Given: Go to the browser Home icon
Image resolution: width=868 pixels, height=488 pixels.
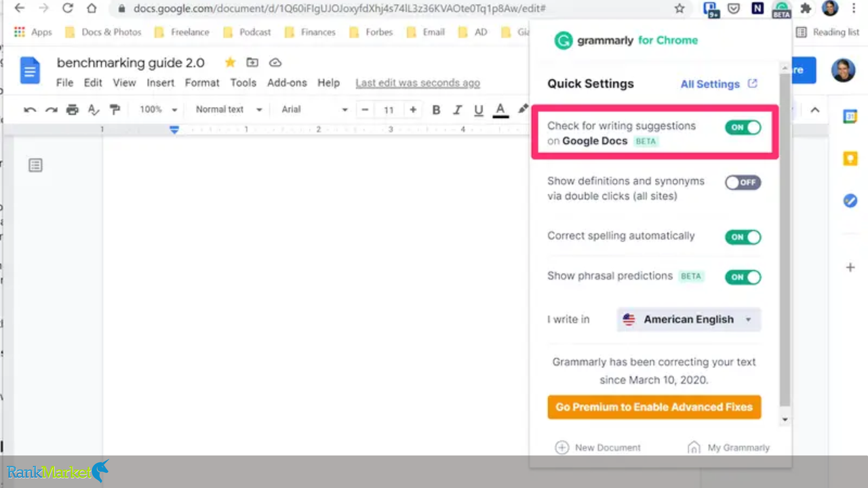Looking at the screenshot, I should (x=92, y=8).
